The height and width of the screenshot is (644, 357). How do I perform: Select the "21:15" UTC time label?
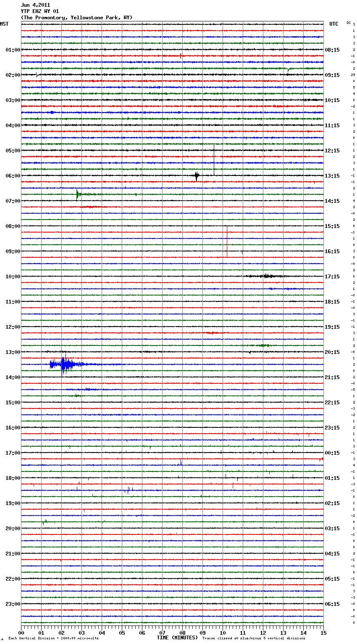point(332,377)
